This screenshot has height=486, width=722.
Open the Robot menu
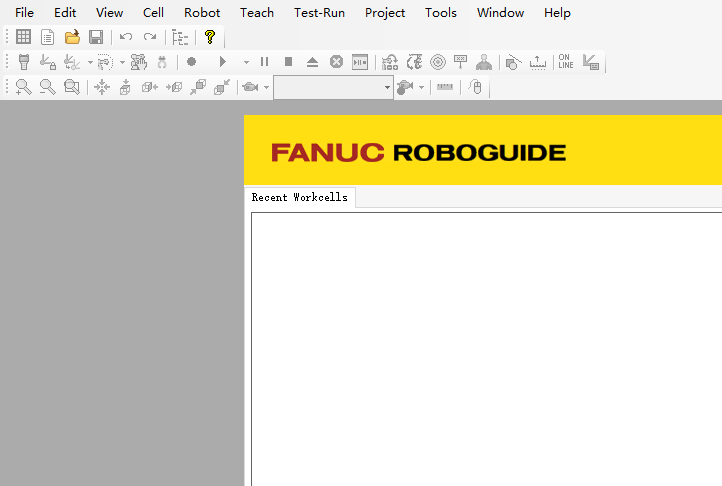pos(202,13)
